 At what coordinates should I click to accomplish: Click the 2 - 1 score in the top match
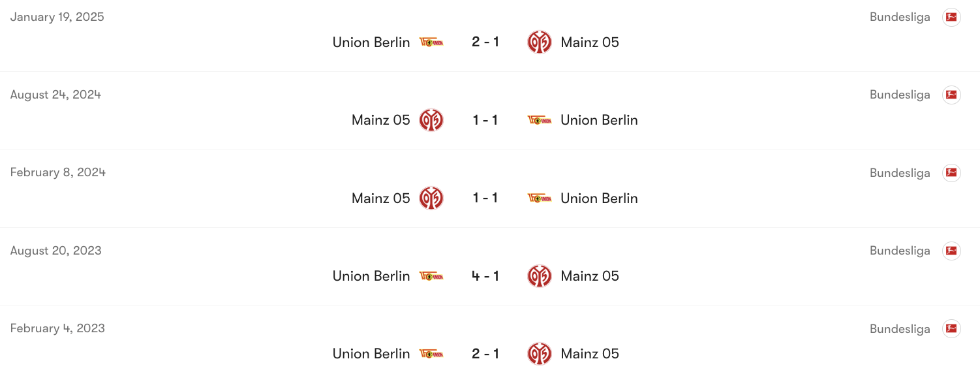[x=485, y=42]
